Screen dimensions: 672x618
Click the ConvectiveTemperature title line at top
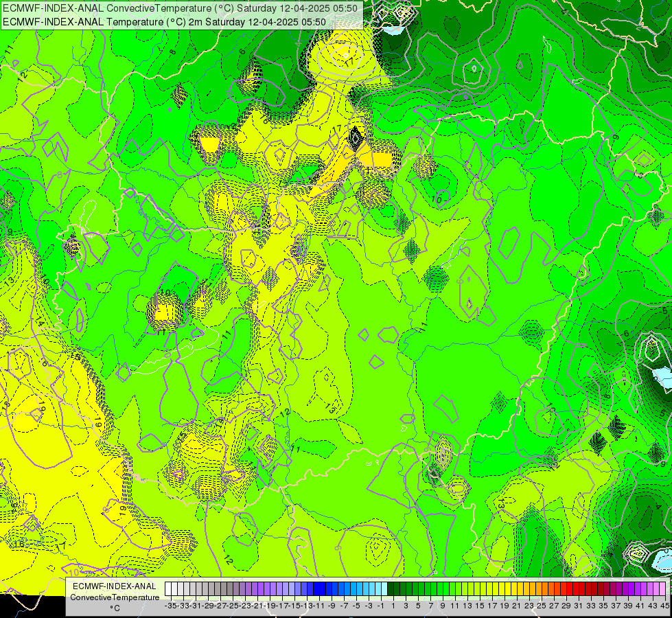click(x=181, y=8)
